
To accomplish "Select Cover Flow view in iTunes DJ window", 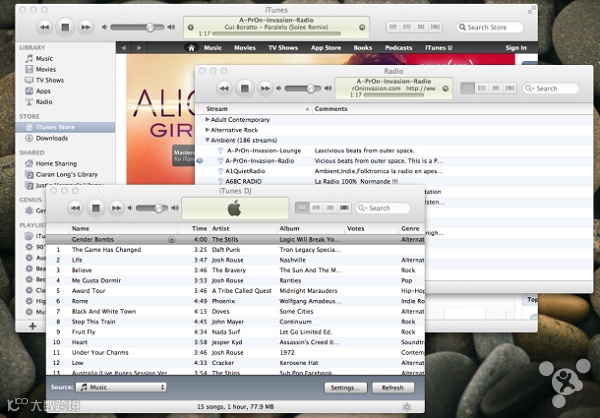I will (344, 208).
